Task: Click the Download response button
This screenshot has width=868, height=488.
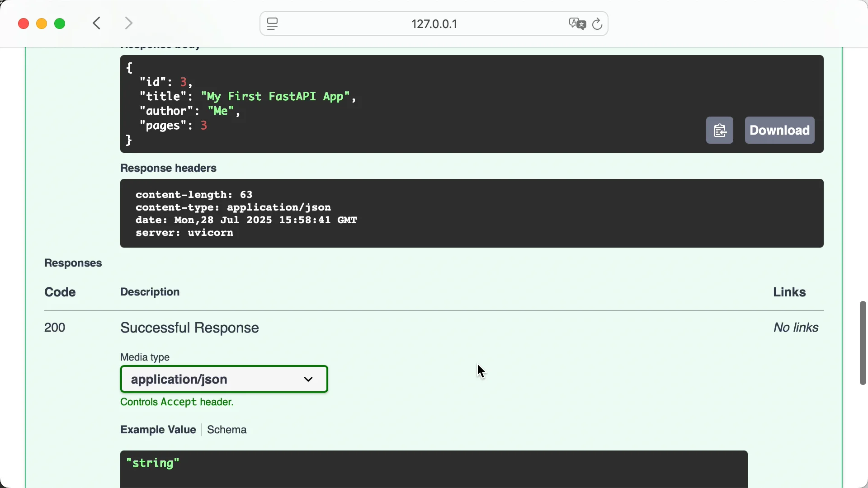Action: coord(779,131)
